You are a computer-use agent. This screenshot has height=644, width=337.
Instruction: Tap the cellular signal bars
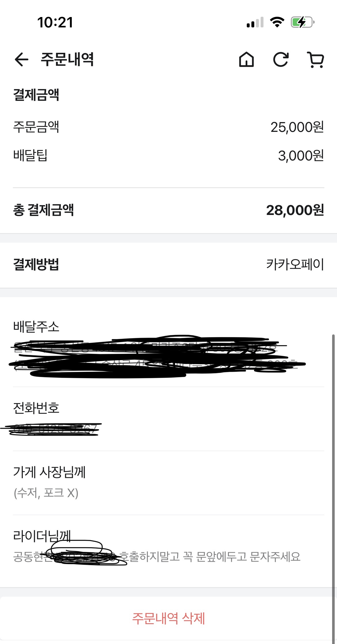point(255,23)
